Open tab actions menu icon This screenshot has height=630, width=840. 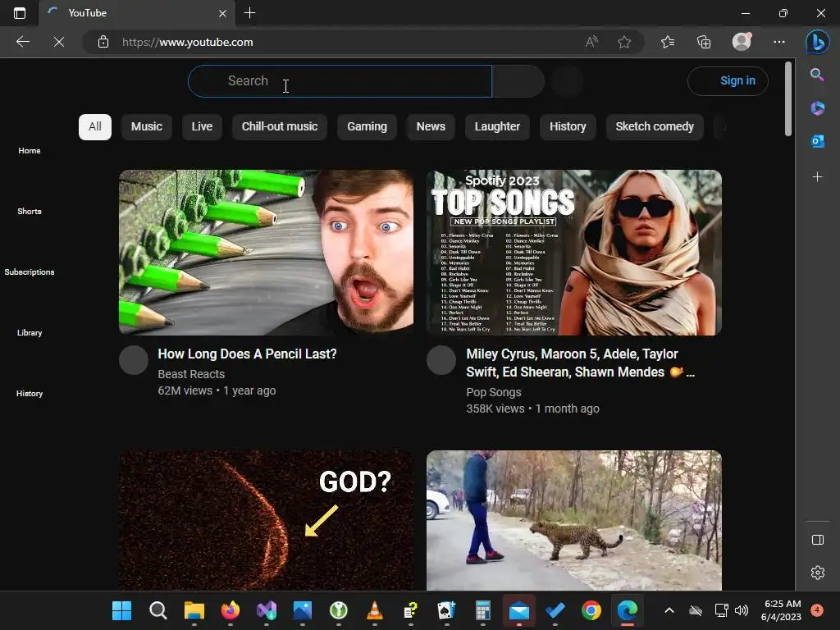coord(20,13)
